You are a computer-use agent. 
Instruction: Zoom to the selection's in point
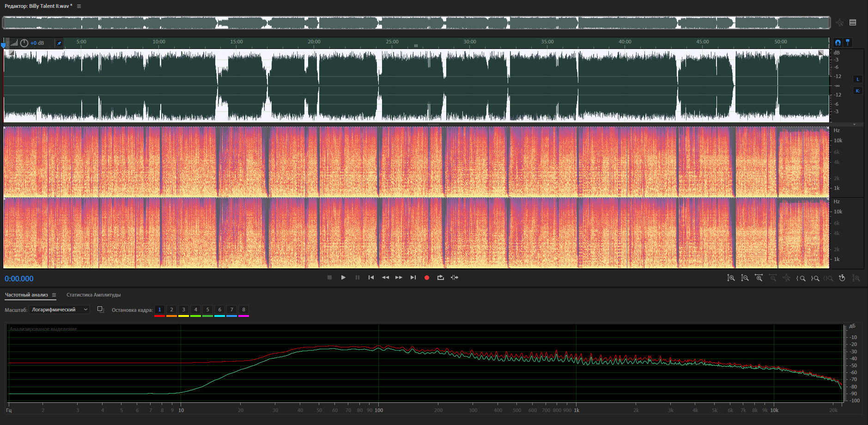(801, 278)
